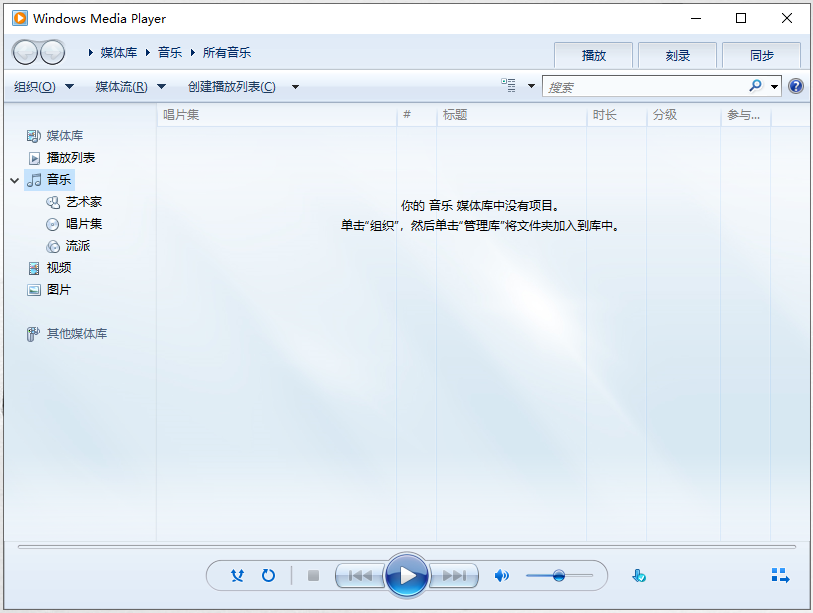Click the 视频 film icon

tap(34, 268)
